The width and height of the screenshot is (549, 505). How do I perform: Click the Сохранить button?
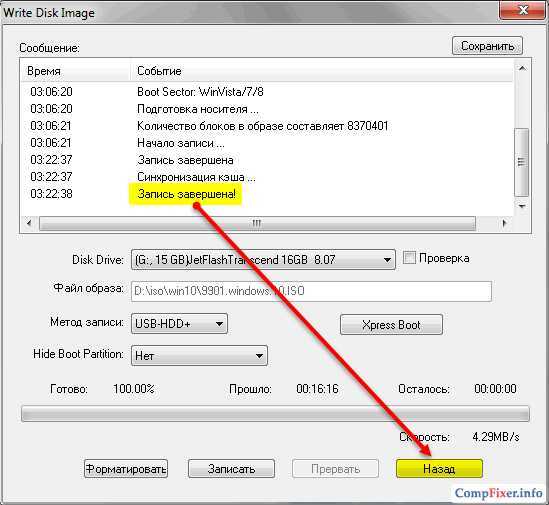(487, 46)
